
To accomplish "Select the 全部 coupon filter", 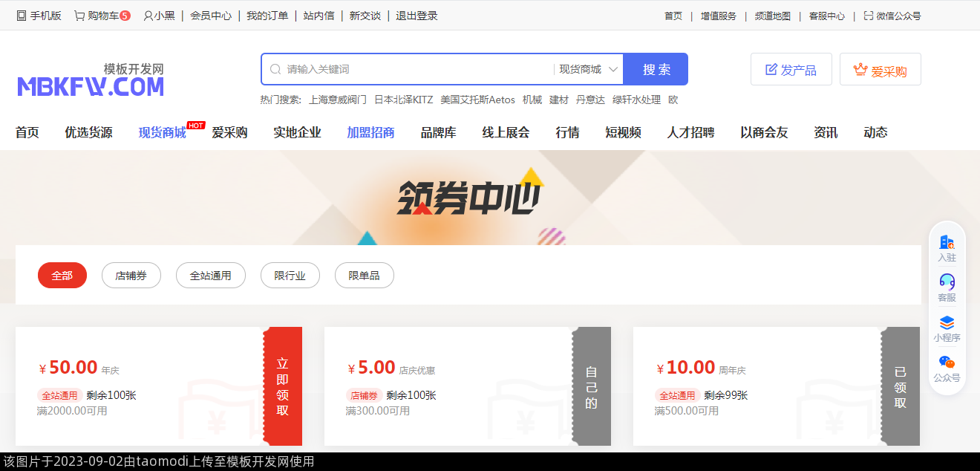I will 62,276.
